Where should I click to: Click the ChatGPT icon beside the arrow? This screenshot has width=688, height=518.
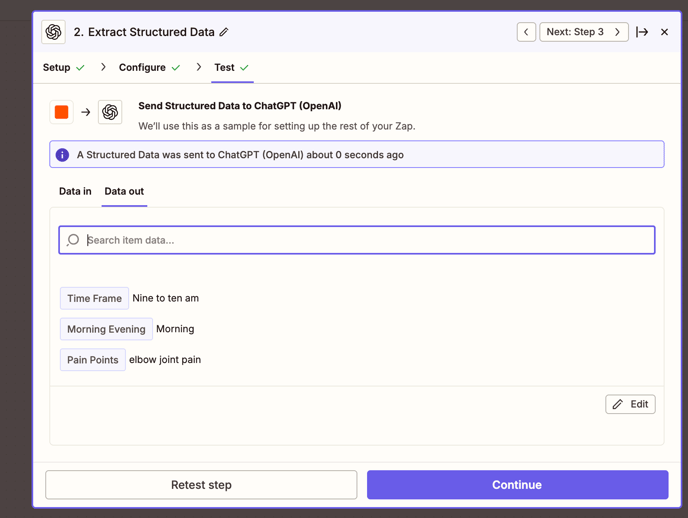coord(110,112)
